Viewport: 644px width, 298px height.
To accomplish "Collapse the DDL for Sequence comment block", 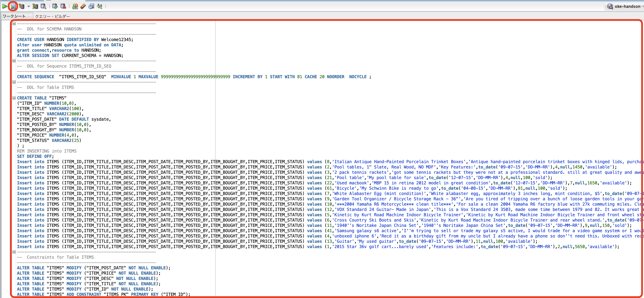I will [14, 61].
